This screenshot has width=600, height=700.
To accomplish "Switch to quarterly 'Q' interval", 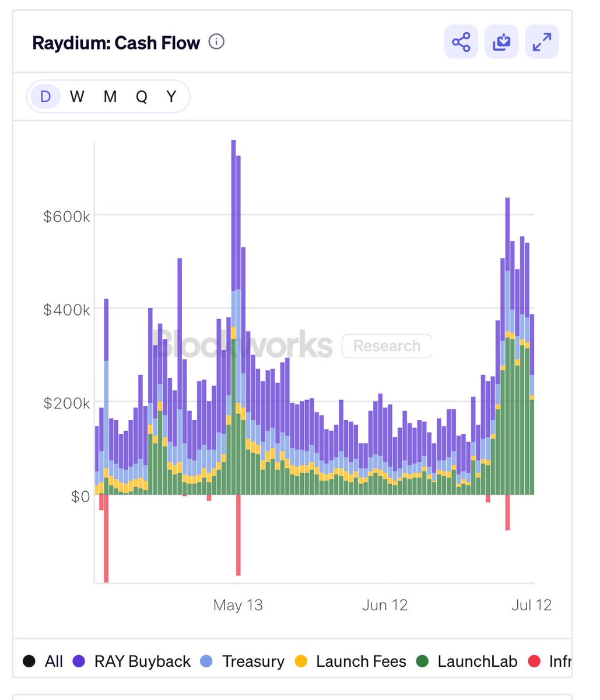I will [x=142, y=96].
